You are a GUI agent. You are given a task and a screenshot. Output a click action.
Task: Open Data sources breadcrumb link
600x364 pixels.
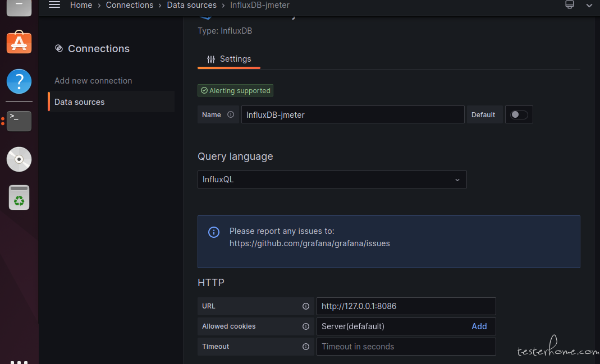click(192, 5)
